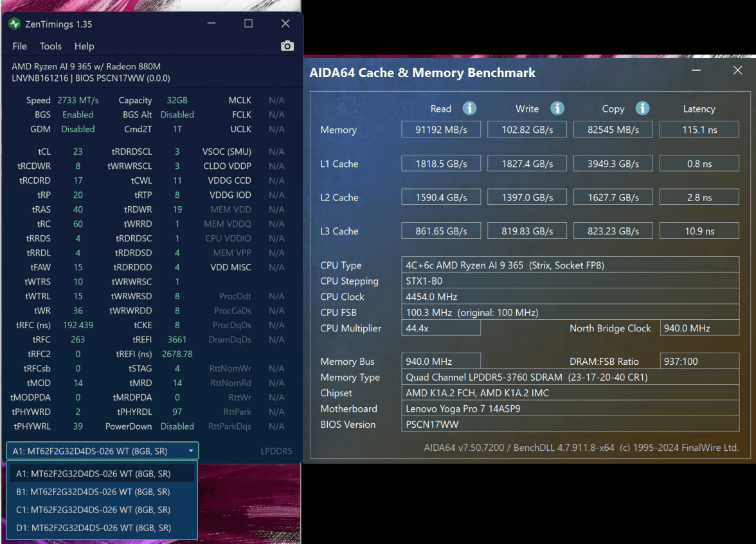Click the CPU FSB field 100.3 MHz
Screen dimensions: 756x544
point(570,312)
